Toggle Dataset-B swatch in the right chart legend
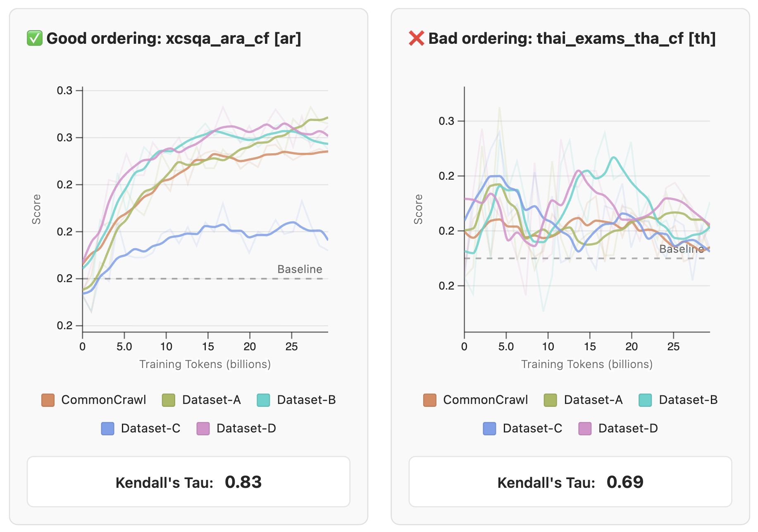Image resolution: width=758 pixels, height=532 pixels. tap(645, 400)
